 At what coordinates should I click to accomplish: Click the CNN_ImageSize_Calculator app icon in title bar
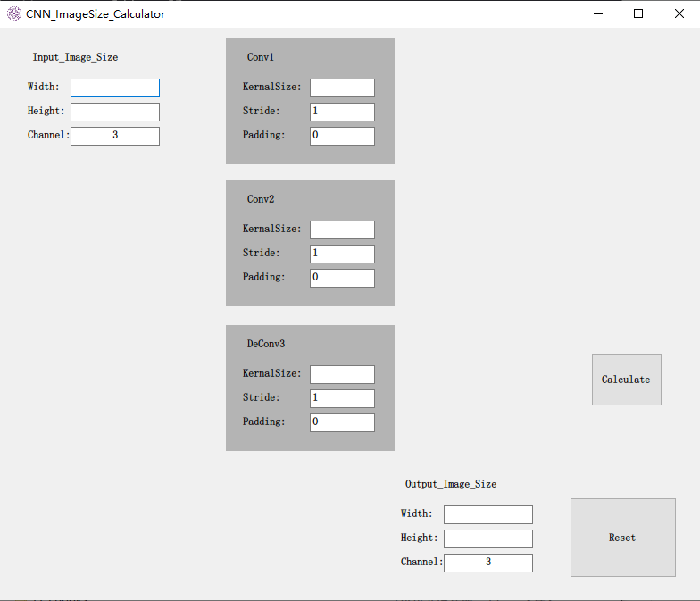pyautogui.click(x=14, y=14)
